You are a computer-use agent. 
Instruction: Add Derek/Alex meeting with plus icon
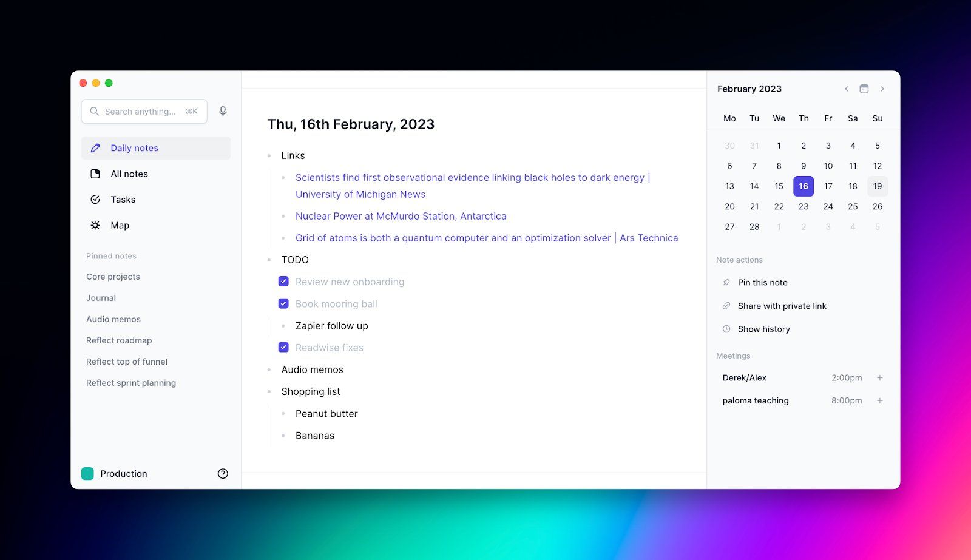click(x=880, y=377)
